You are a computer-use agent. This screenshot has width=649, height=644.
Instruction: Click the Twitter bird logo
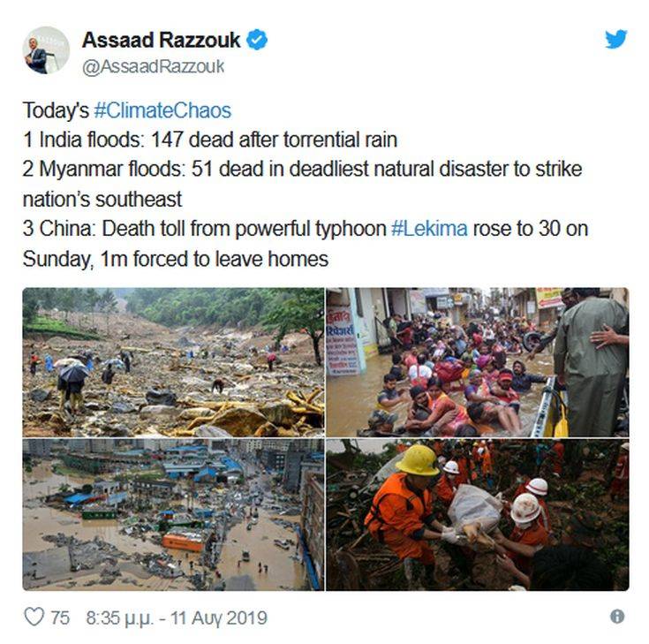point(616,40)
